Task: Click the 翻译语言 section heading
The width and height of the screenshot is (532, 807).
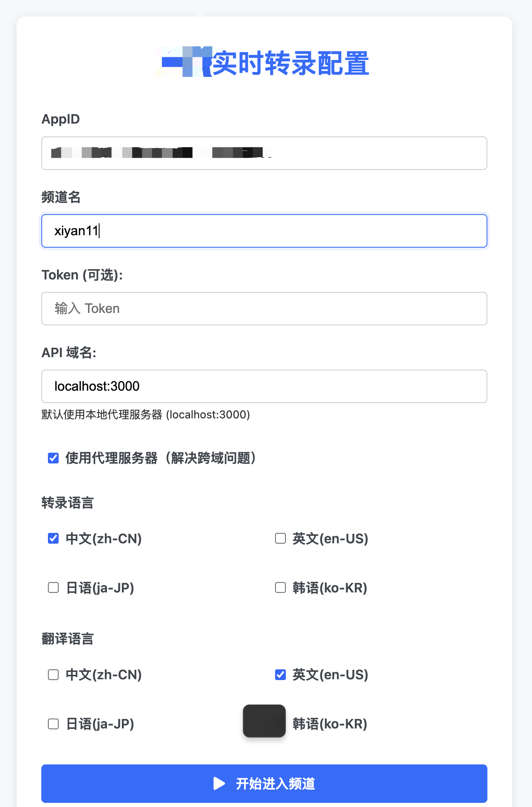Action: coord(67,639)
